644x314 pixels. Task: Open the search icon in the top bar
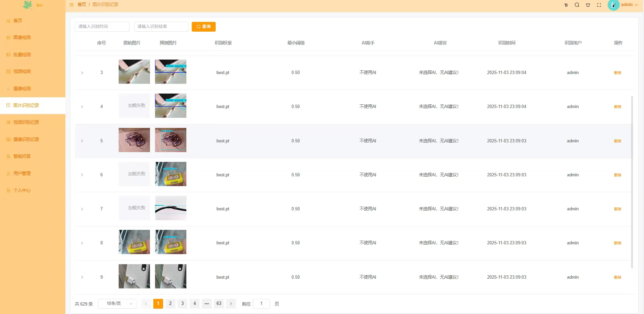[x=577, y=5]
